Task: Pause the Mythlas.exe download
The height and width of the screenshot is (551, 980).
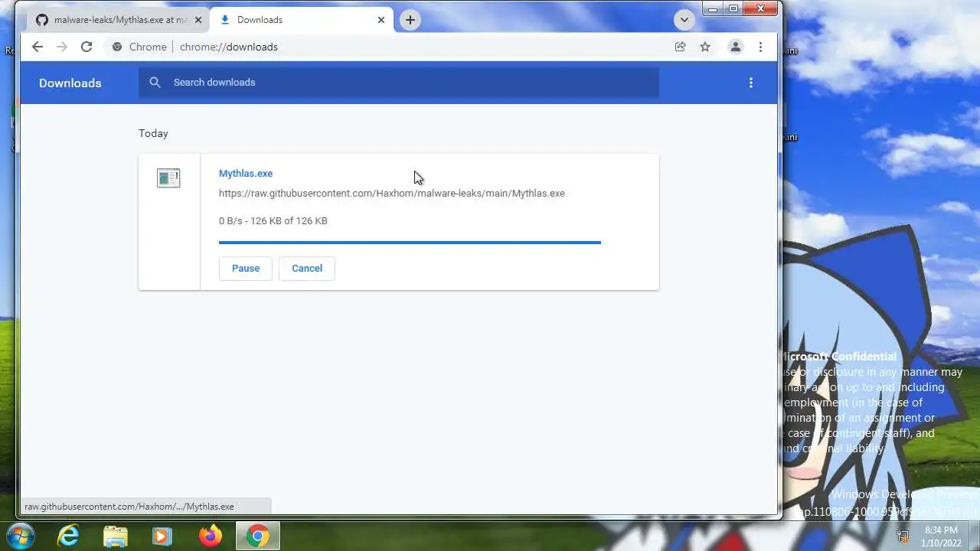Action: pos(246,268)
